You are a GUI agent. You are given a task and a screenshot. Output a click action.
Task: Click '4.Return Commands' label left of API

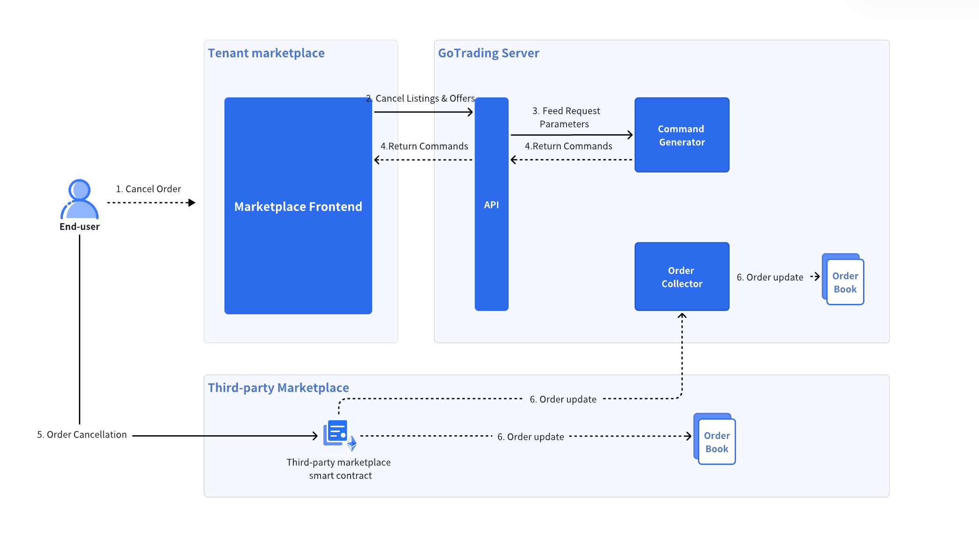click(x=424, y=146)
